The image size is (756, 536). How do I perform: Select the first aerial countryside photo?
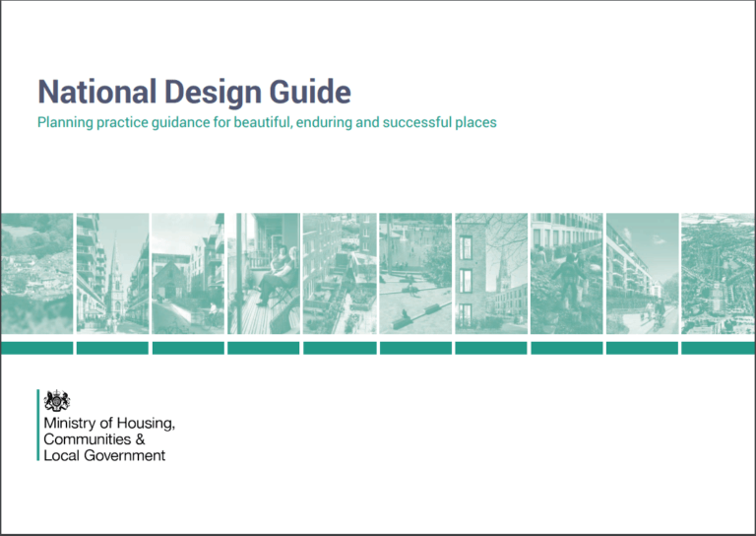click(36, 273)
